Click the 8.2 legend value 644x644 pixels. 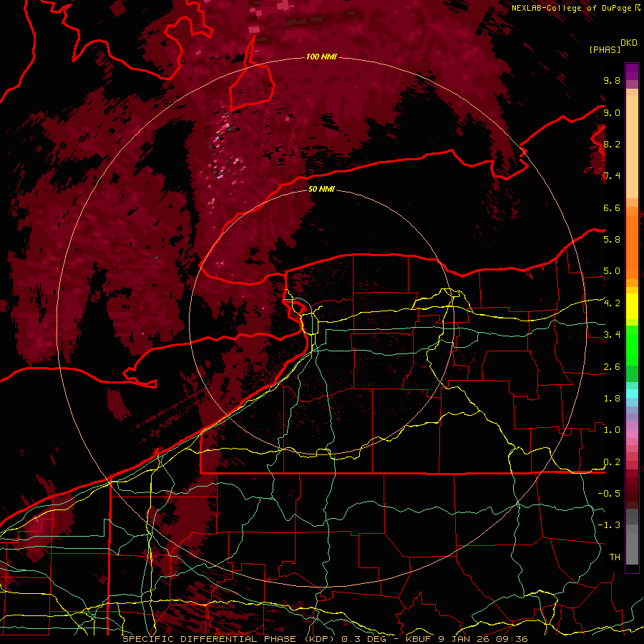[x=612, y=144]
